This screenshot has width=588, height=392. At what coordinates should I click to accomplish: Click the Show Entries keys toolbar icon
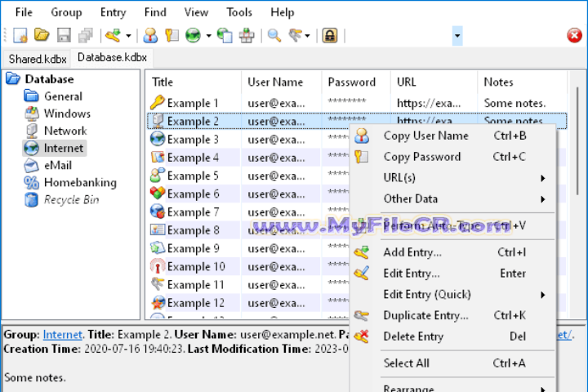(x=295, y=36)
